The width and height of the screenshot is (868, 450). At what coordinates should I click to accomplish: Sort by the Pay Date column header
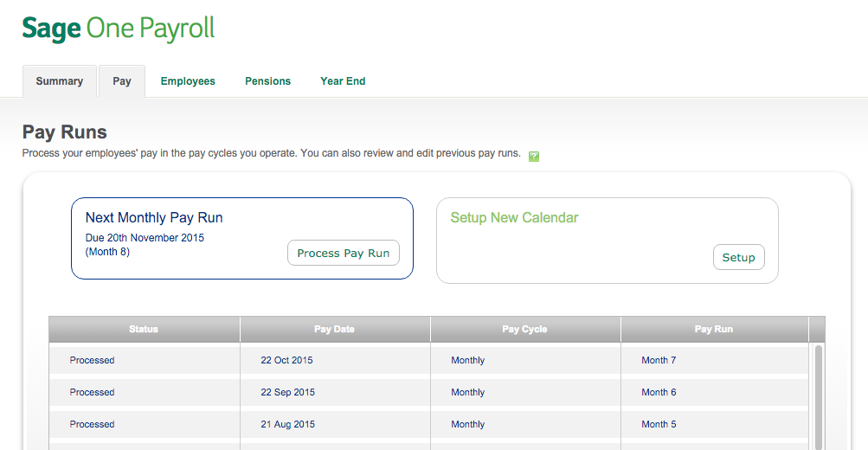click(334, 330)
